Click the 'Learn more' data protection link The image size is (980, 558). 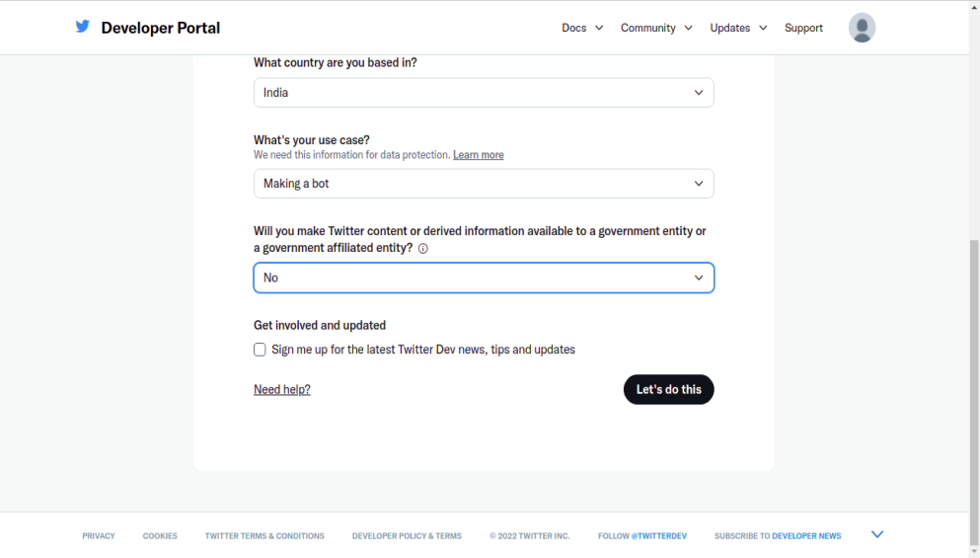(x=479, y=155)
